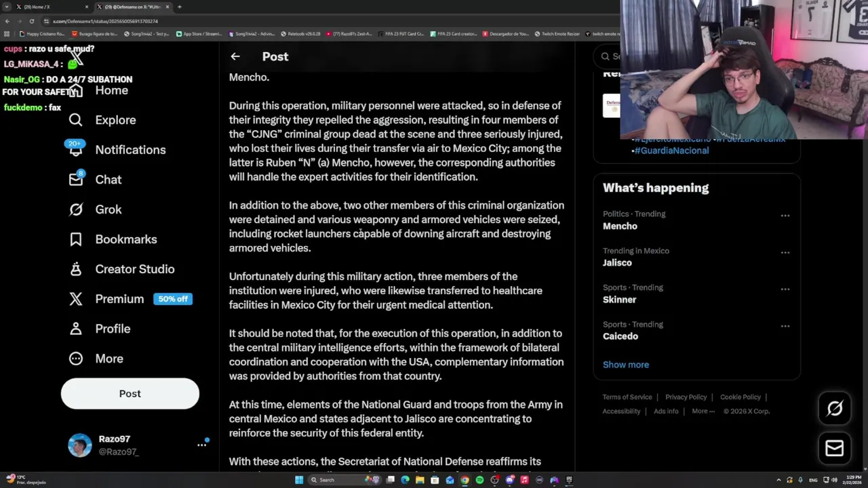Open the Twitch Emote Resizer bookmark
This screenshot has height=488, width=868.
click(556, 33)
